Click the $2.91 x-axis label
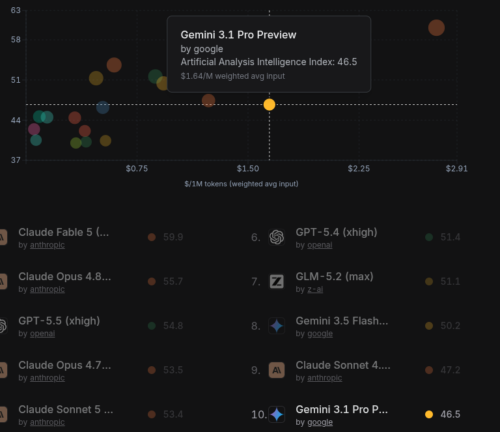This screenshot has width=500, height=432. (x=457, y=169)
